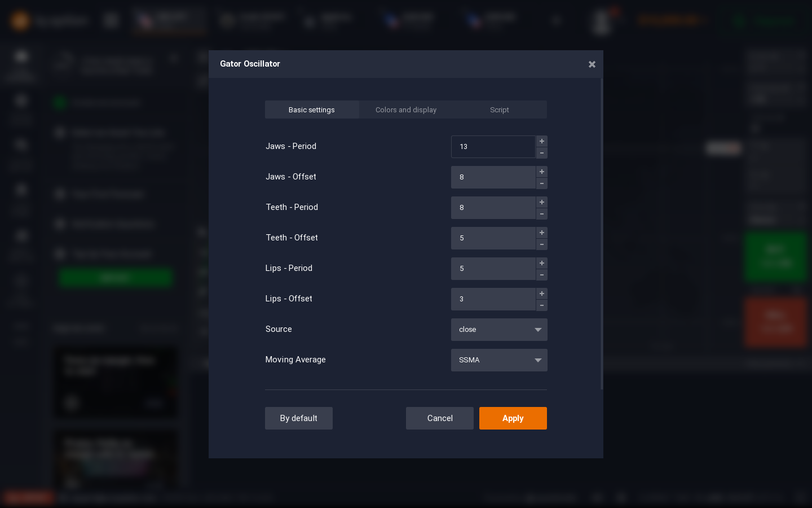Switch to Basic settings tab
The height and width of the screenshot is (508, 812).
tap(312, 110)
